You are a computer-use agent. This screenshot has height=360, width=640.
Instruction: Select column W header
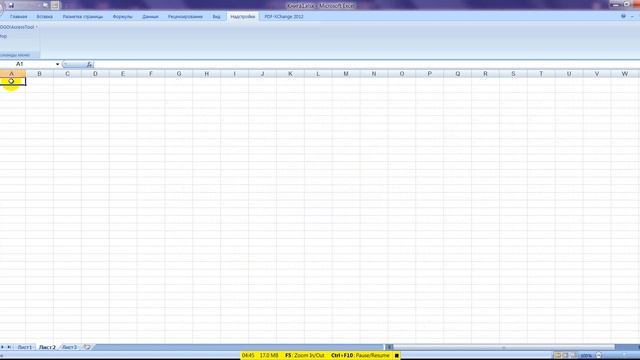tap(624, 73)
